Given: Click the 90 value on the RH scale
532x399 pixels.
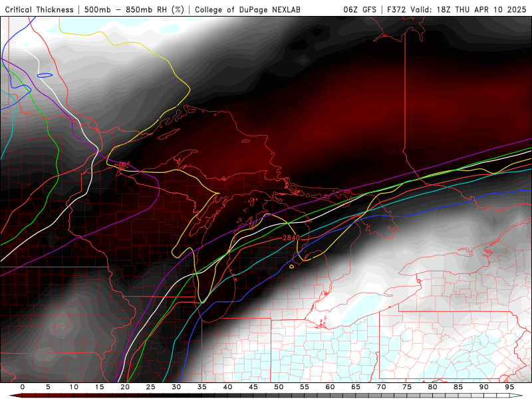Looking at the screenshot, I should click(483, 387).
